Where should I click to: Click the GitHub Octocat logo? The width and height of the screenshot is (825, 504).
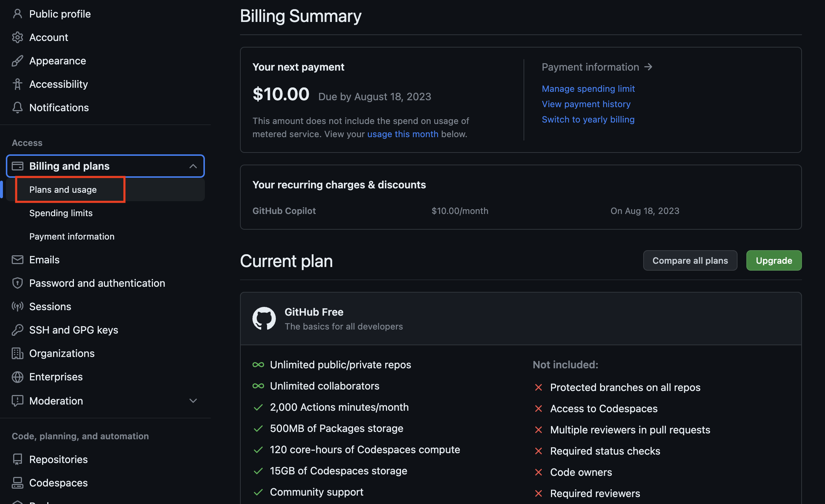264,318
